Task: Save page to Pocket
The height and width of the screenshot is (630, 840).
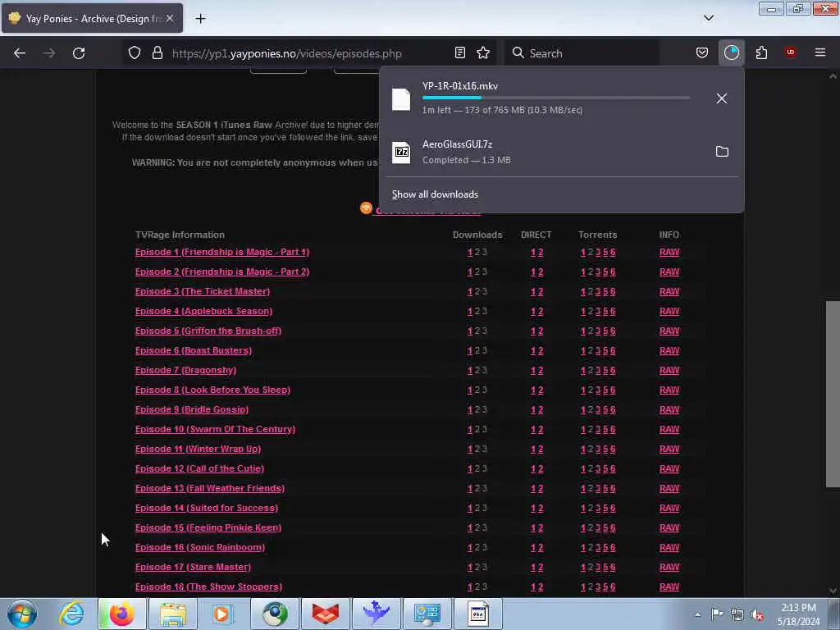Action: pos(702,52)
